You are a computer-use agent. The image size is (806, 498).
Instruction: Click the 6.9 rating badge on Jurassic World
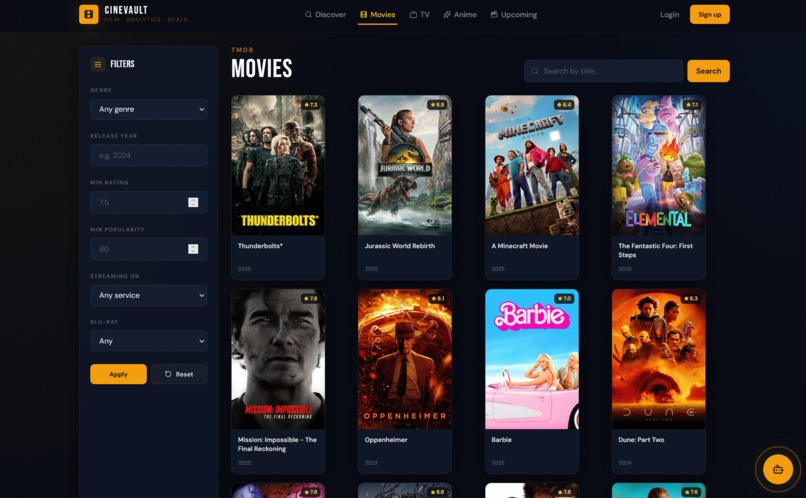click(437, 104)
